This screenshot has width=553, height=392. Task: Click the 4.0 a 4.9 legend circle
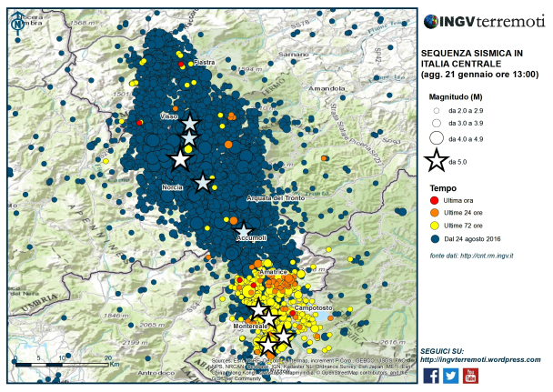tap(437, 138)
